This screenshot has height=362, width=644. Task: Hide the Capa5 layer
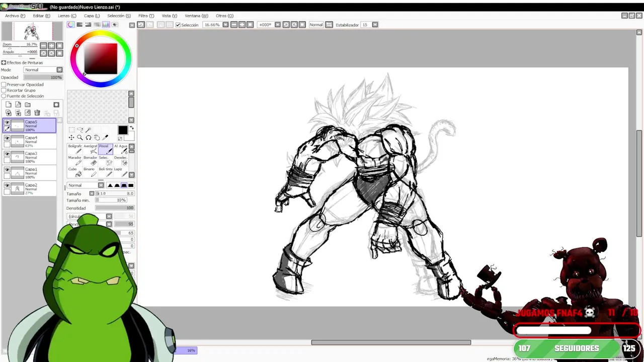pos(7,123)
